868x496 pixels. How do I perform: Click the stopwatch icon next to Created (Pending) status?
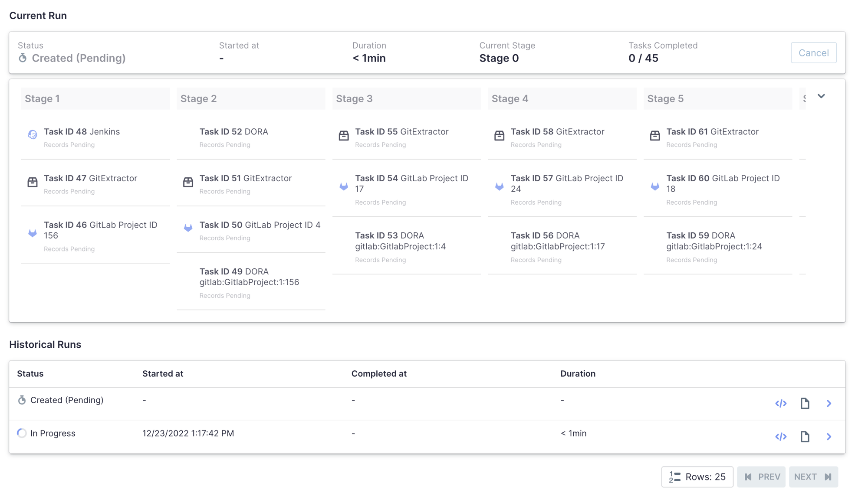pos(22,400)
